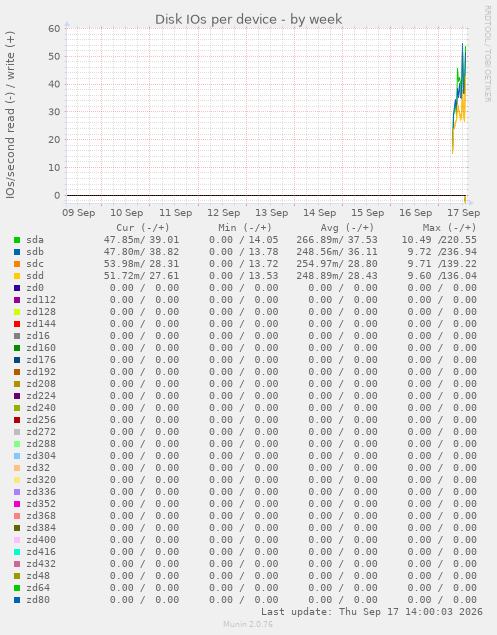Select the zd368 device label
The height and width of the screenshot is (635, 497).
tap(41, 516)
